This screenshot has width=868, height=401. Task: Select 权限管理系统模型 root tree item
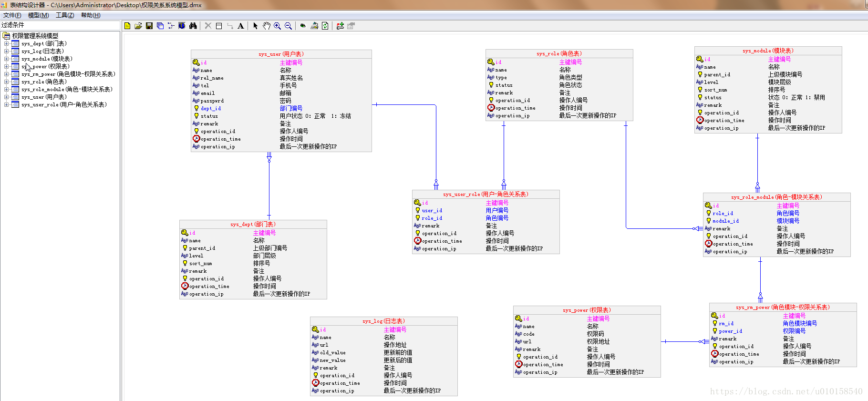click(35, 36)
